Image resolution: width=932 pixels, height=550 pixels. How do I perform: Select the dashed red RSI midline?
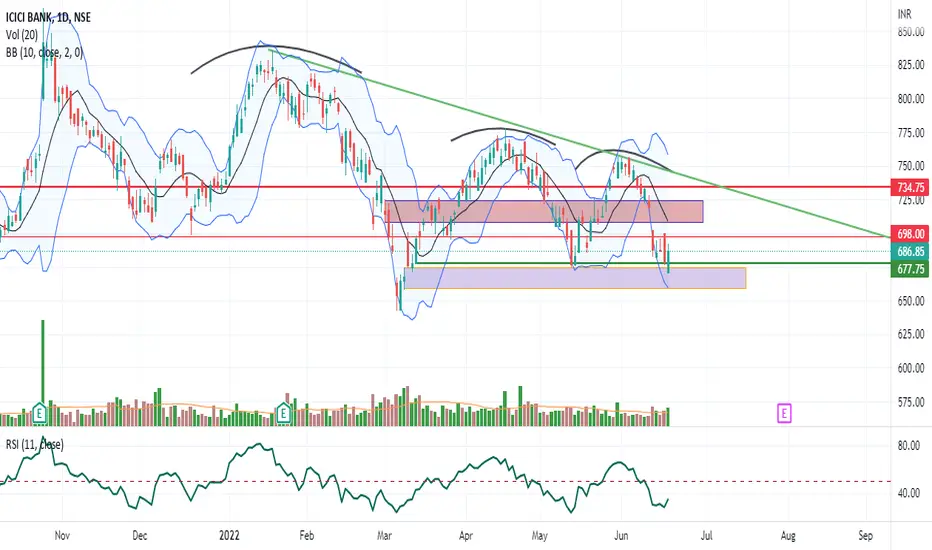click(x=446, y=482)
